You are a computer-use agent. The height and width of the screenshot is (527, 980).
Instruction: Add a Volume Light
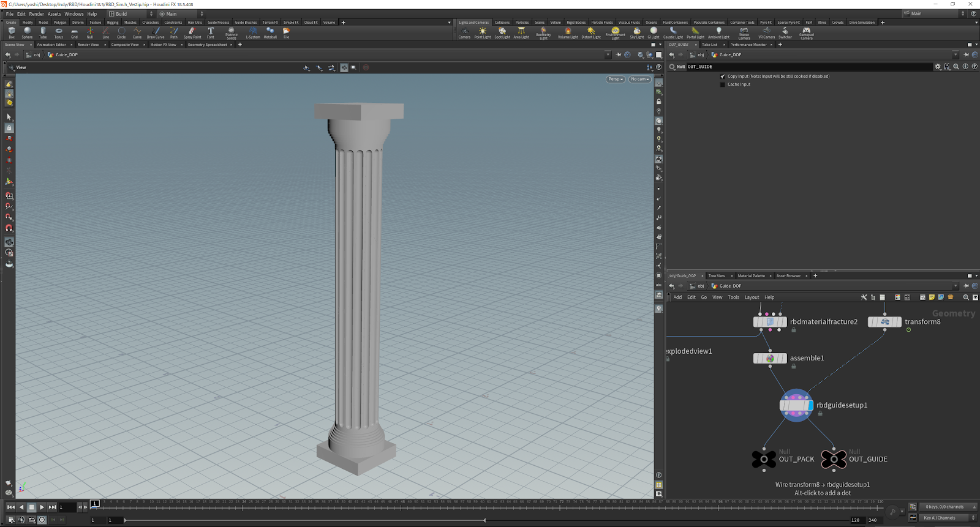tap(568, 32)
